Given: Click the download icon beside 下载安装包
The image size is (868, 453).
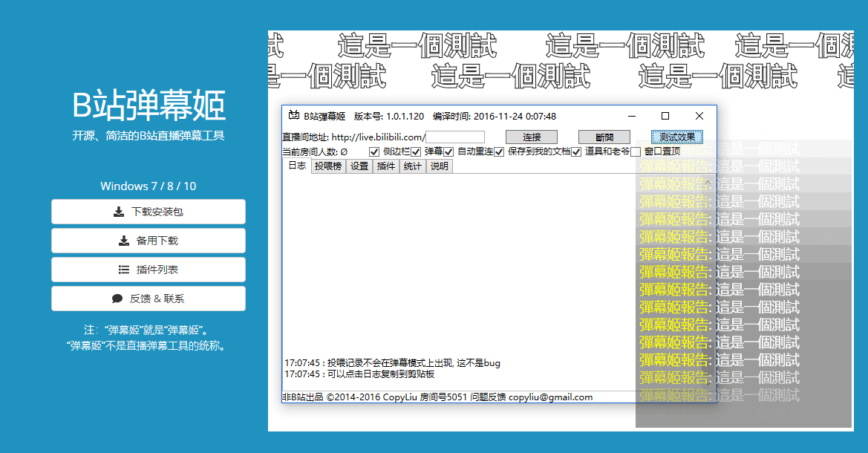Looking at the screenshot, I should point(119,212).
